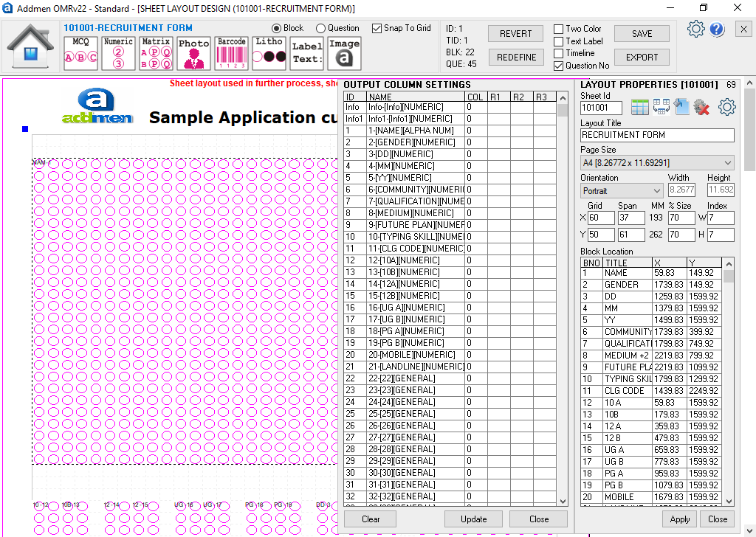This screenshot has width=756, height=537.
Task: Click Apply in Layout Properties
Action: (x=679, y=519)
